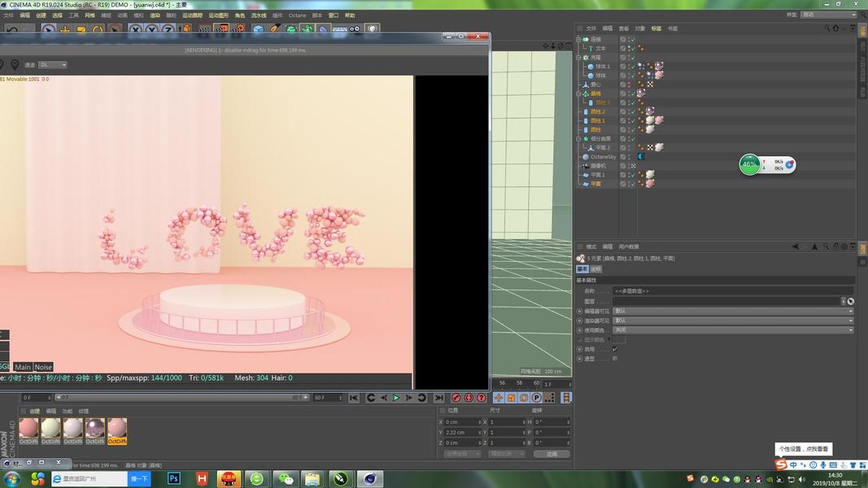This screenshot has height=488, width=868.
Task: Open the 运动图形 menu
Action: click(x=219, y=15)
